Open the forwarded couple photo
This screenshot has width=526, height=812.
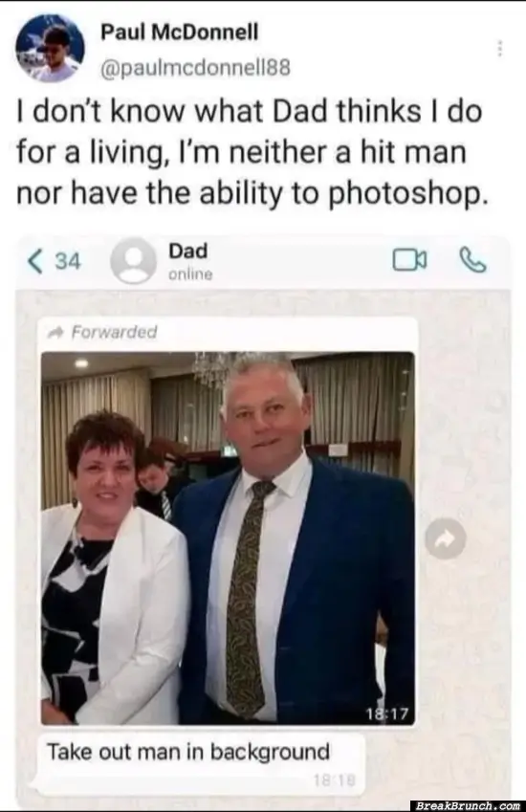coord(228,538)
